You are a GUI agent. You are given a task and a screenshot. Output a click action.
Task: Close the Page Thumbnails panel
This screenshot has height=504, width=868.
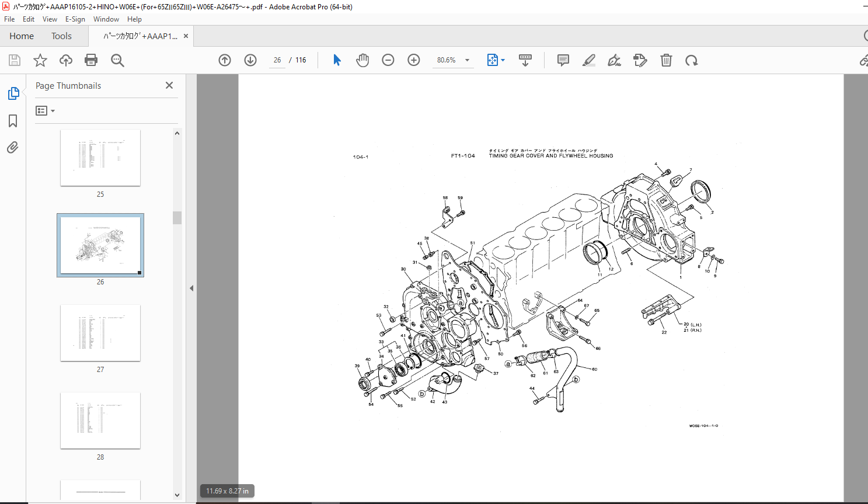[169, 85]
